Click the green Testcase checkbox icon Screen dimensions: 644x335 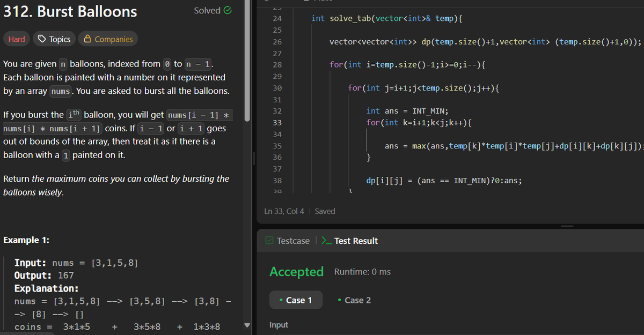[x=269, y=241]
